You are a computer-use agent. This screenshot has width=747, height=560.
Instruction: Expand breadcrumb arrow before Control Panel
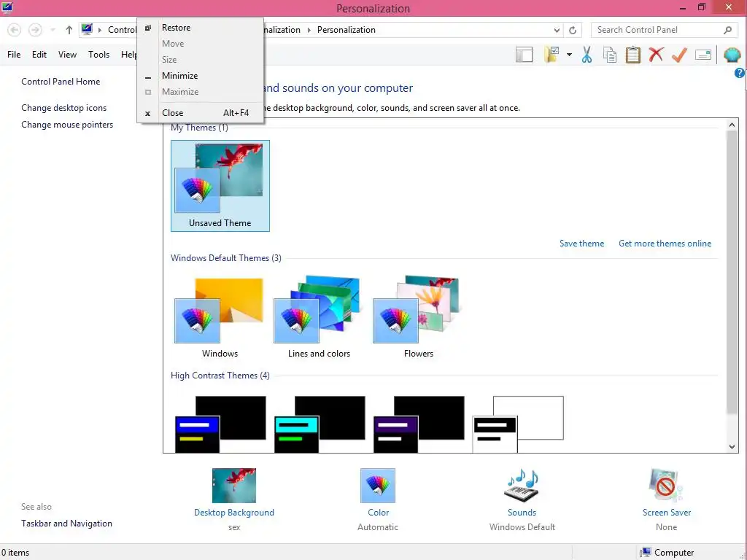click(100, 30)
